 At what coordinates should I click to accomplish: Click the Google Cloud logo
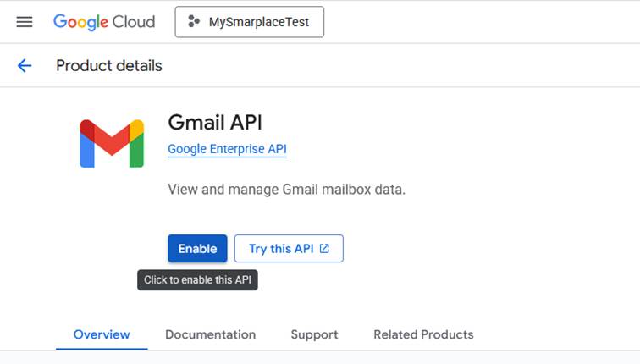[x=103, y=22]
